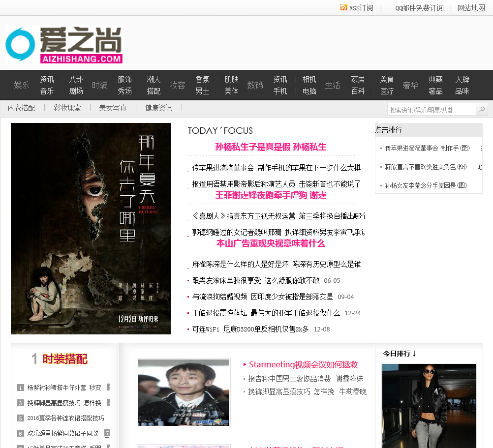The height and width of the screenshot is (448, 493).
Task: Open 八卦 nav item
Action: pos(76,79)
